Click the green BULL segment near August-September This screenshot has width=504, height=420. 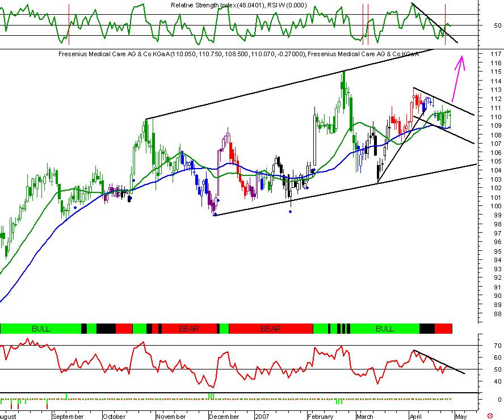(x=41, y=329)
